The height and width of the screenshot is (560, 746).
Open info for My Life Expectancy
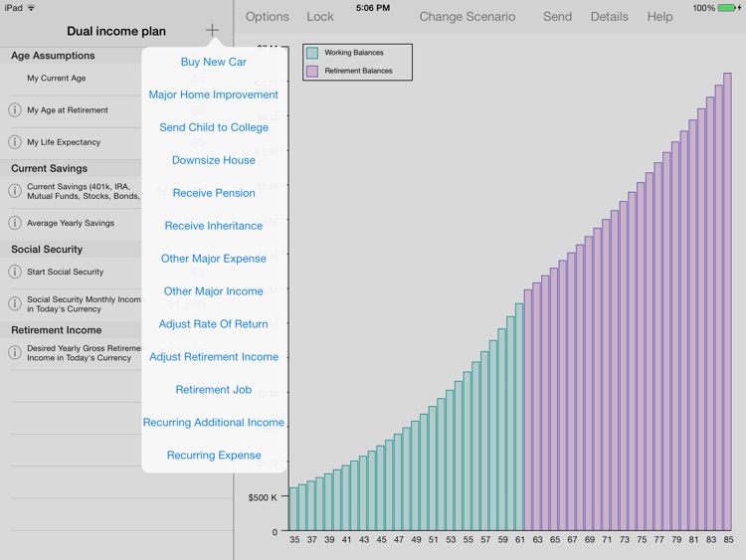[15, 142]
